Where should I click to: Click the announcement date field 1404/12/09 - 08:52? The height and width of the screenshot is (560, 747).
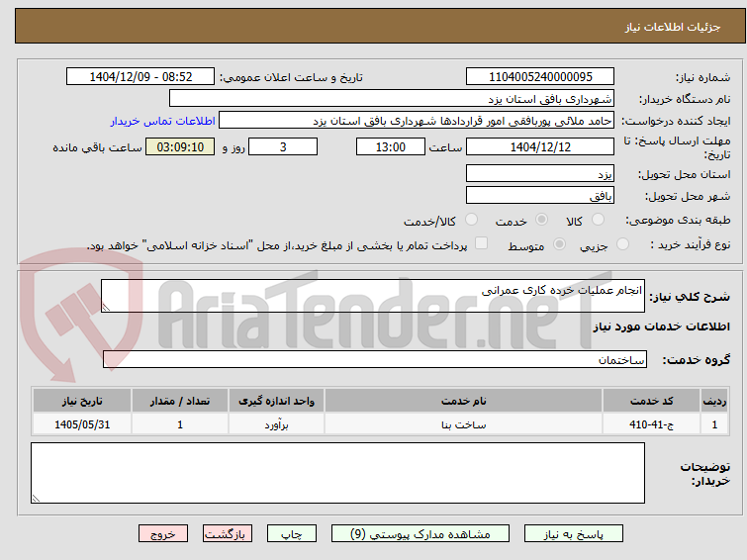[140, 77]
